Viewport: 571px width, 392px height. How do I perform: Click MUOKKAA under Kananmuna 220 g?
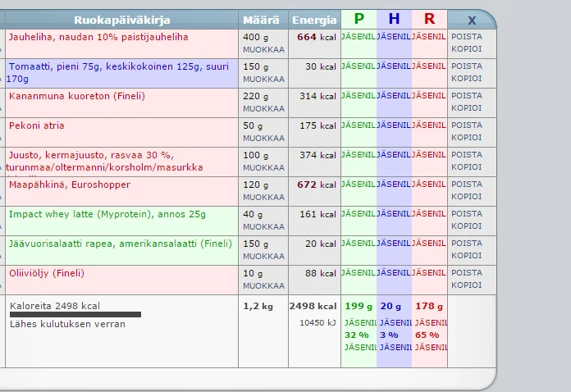point(263,108)
